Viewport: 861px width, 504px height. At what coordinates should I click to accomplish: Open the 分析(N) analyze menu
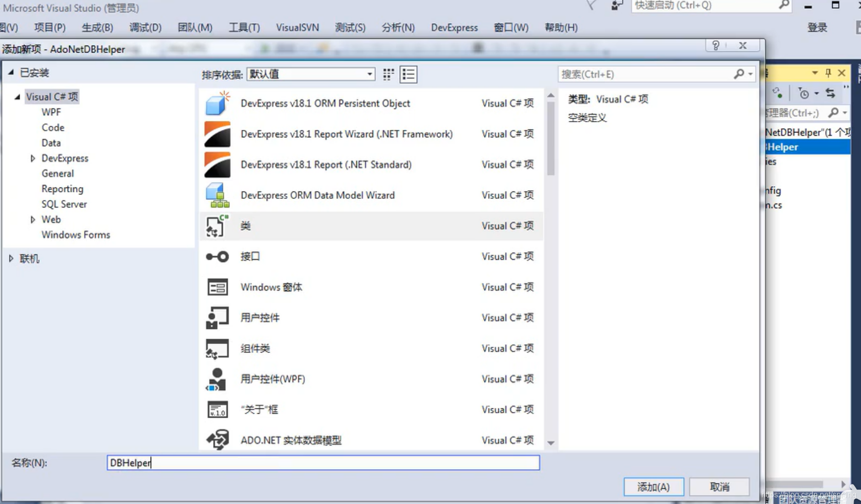click(398, 27)
